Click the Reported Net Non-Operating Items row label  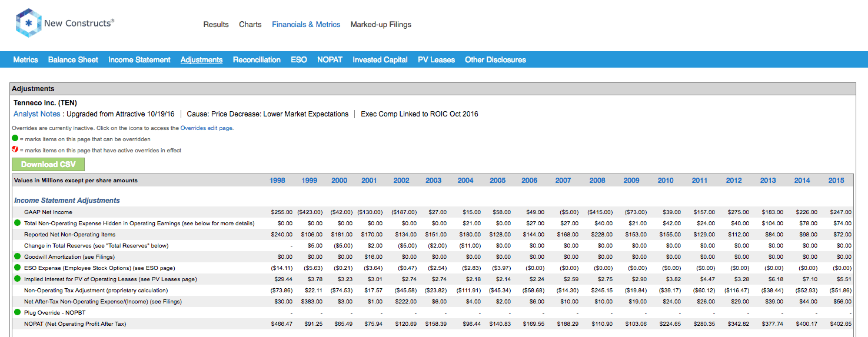click(69, 235)
